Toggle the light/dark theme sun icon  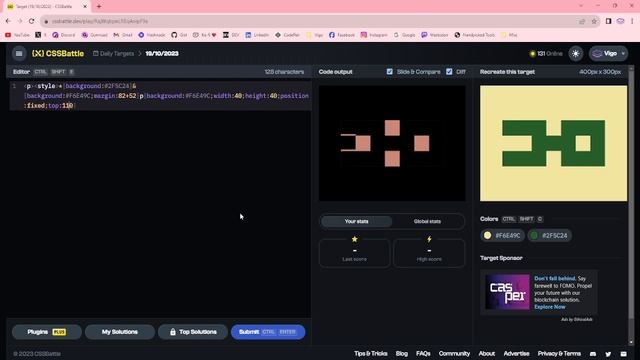576,53
